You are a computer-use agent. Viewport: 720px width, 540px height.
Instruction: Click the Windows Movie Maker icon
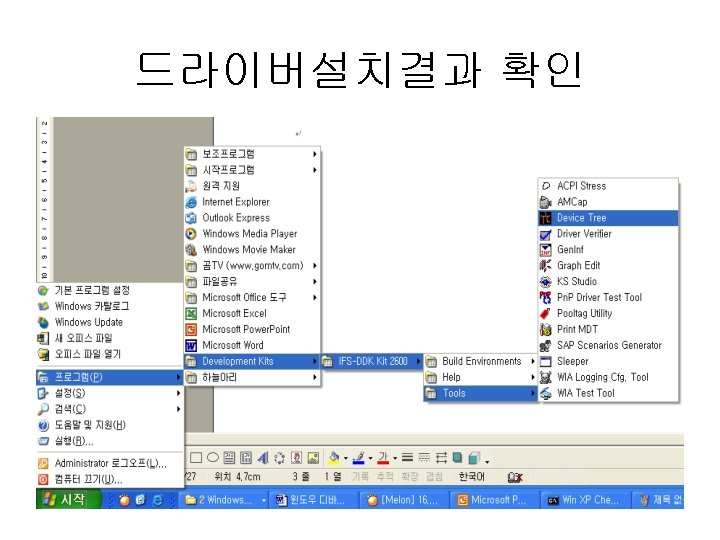(191, 250)
